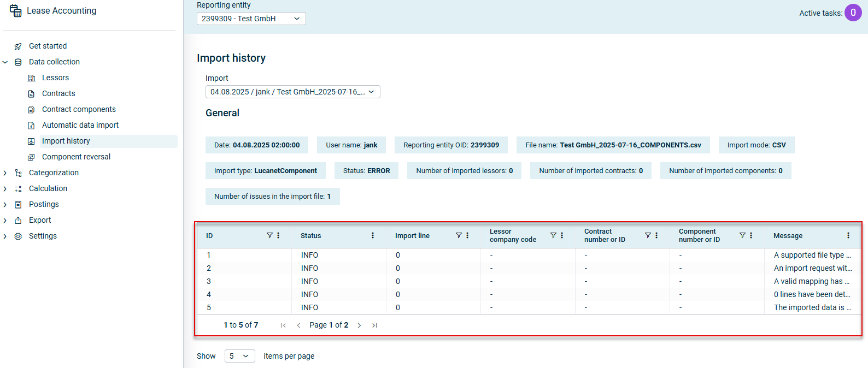
Task: Jump to the first page of issues
Action: pyautogui.click(x=283, y=325)
